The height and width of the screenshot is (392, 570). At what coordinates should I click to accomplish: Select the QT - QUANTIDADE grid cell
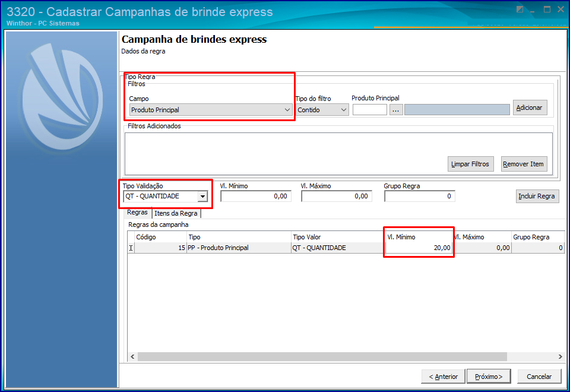(337, 248)
